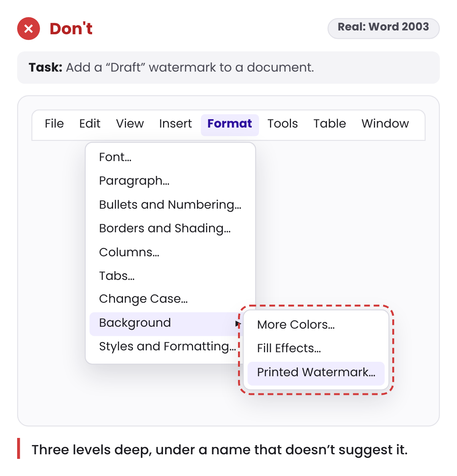The height and width of the screenshot is (476, 457).
Task: Open the Tools menu
Action: 283,124
